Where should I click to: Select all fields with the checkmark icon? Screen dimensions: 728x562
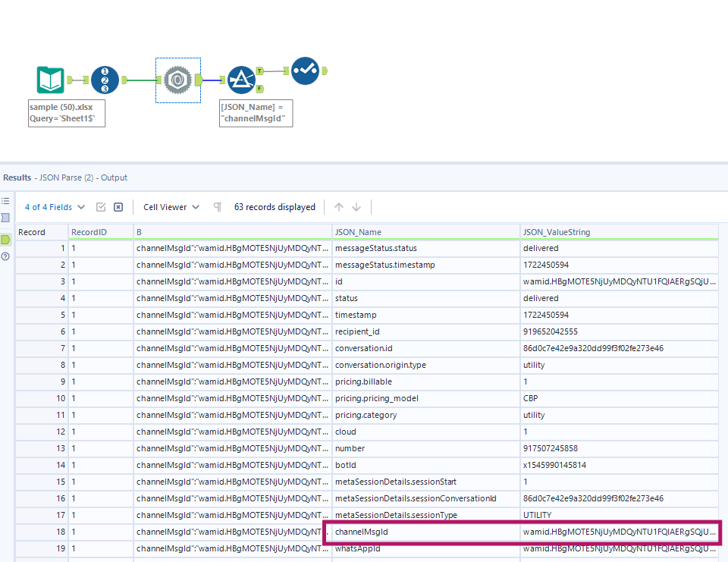[101, 206]
